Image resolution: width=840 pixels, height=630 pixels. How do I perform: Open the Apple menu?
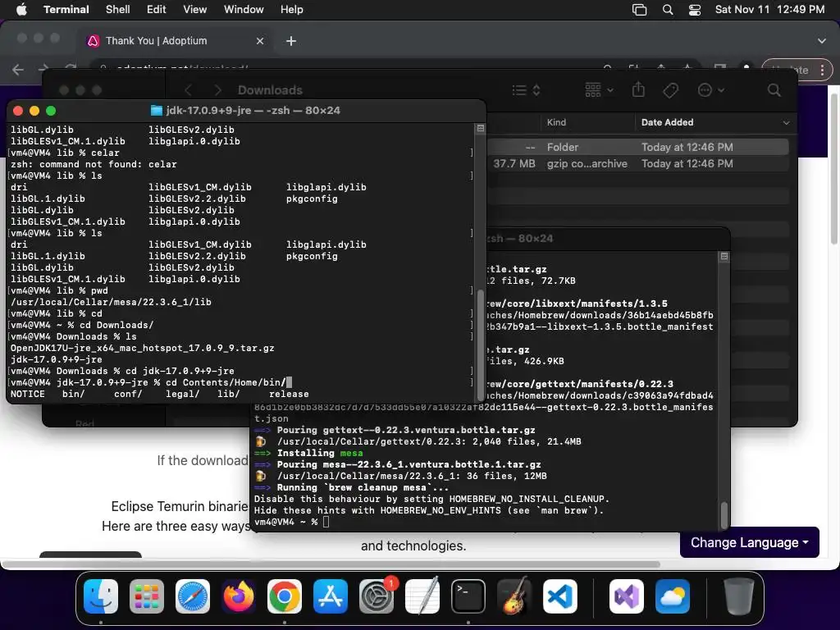[21, 10]
